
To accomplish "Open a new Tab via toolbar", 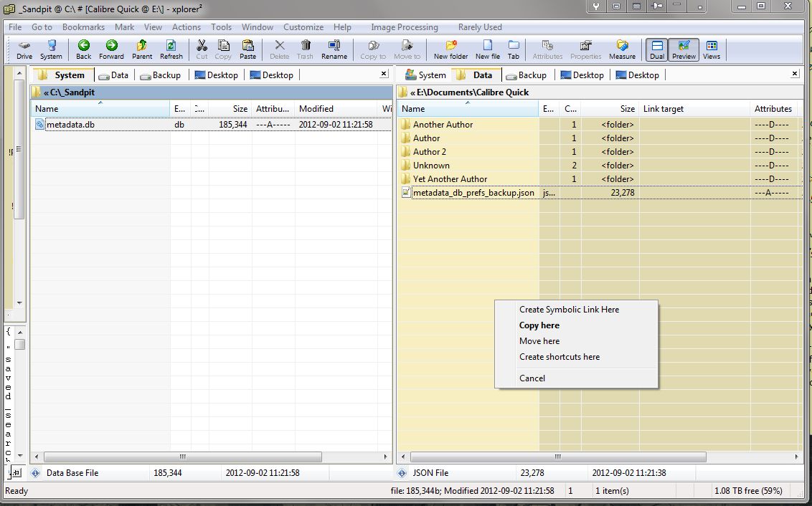I will coord(513,49).
